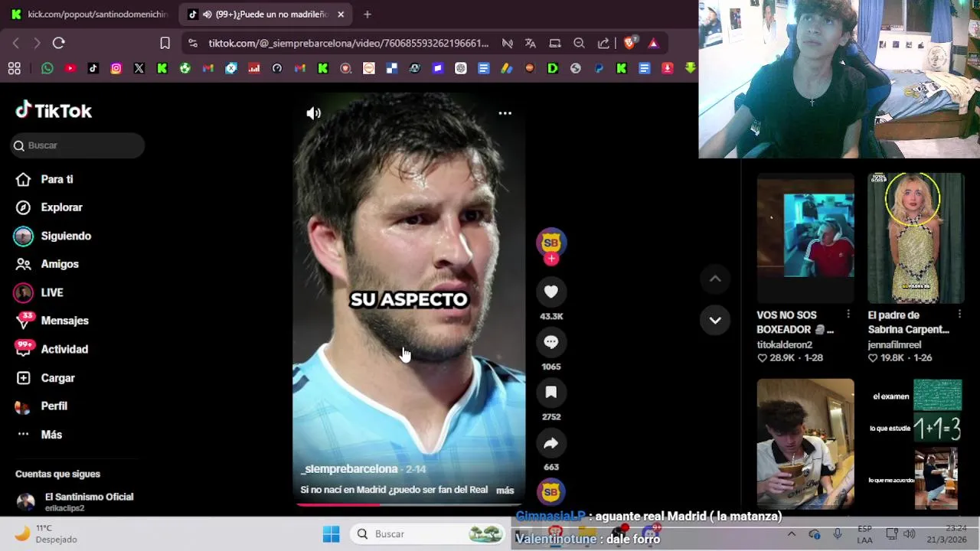Seek the video using the progress bar

[x=409, y=505]
